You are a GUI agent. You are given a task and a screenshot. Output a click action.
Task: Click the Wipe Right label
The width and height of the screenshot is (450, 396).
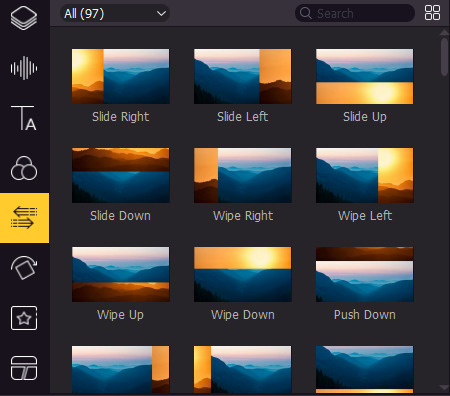click(243, 216)
